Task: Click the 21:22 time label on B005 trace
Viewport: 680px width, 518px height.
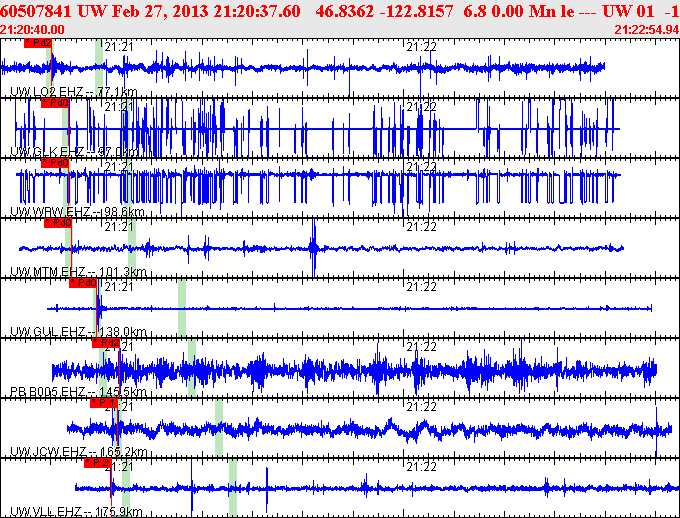Action: tap(421, 347)
